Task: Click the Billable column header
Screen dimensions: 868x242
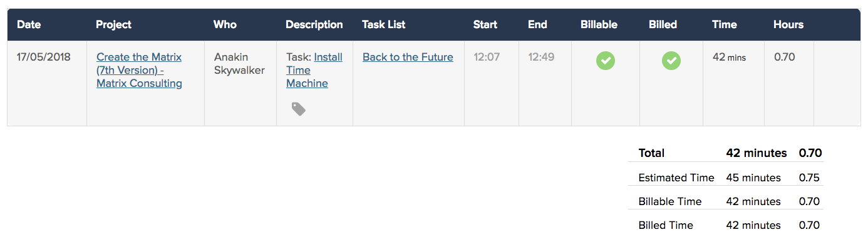Action: (x=599, y=24)
